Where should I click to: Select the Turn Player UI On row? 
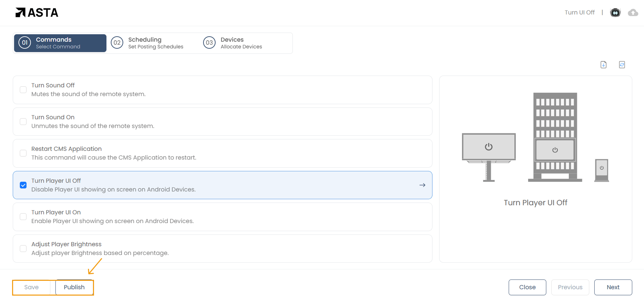tap(222, 217)
